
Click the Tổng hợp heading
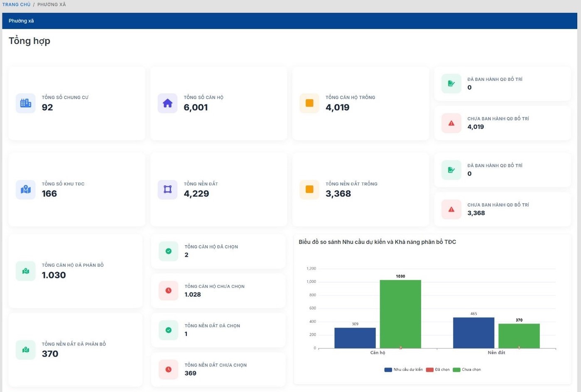tap(29, 41)
